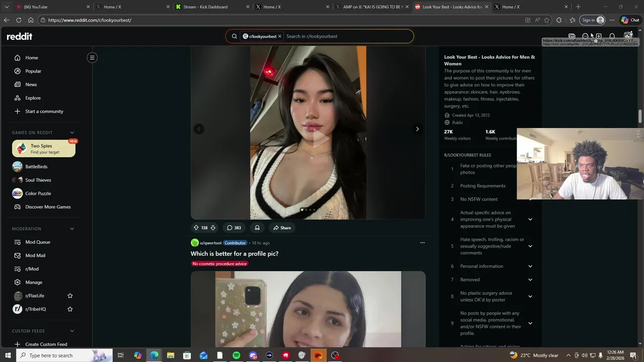This screenshot has width=644, height=362.
Task: Expand the Actual specific advice rule
Action: (530, 219)
